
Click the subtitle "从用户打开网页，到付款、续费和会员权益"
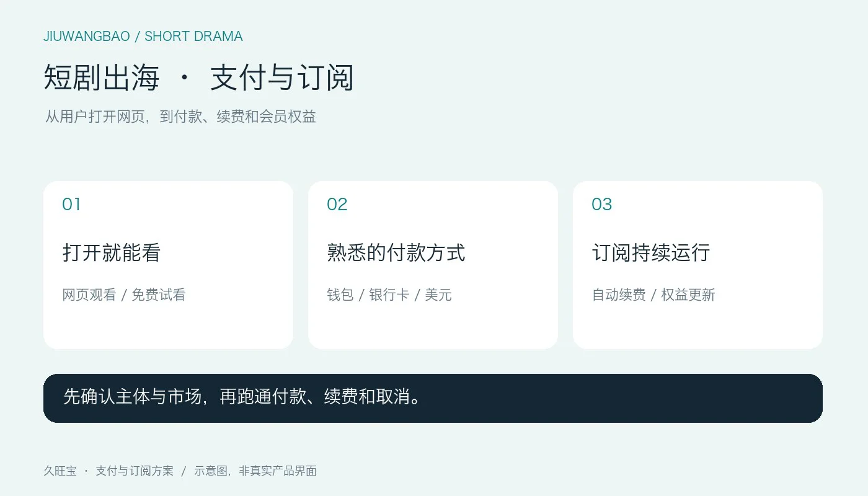click(180, 117)
